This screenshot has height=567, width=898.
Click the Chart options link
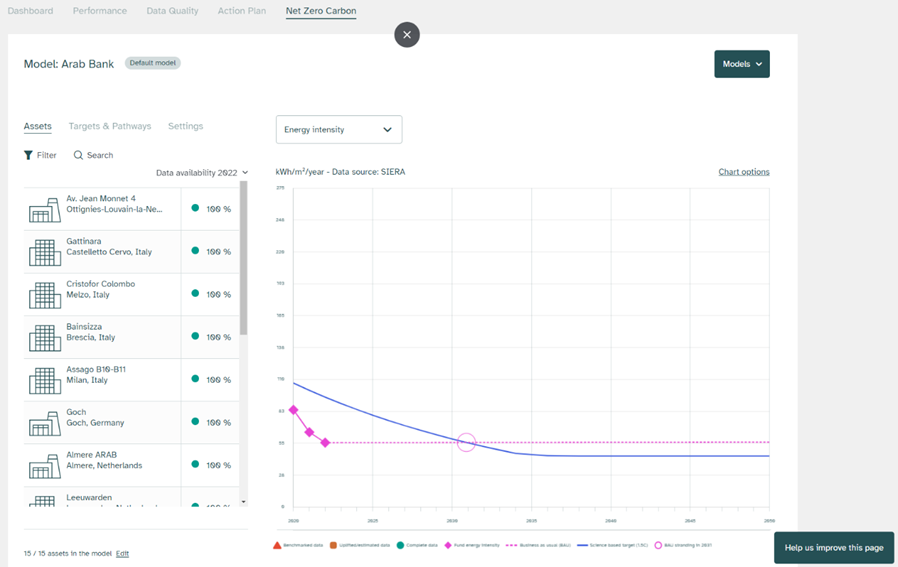point(743,172)
